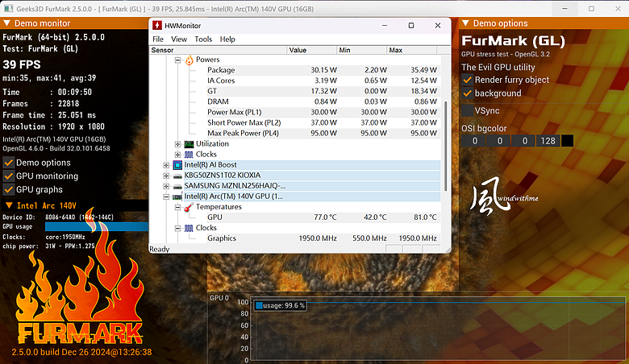This screenshot has height=364, width=629.
Task: Click the OSI bgcolor 128 alpha field
Action: click(548, 141)
